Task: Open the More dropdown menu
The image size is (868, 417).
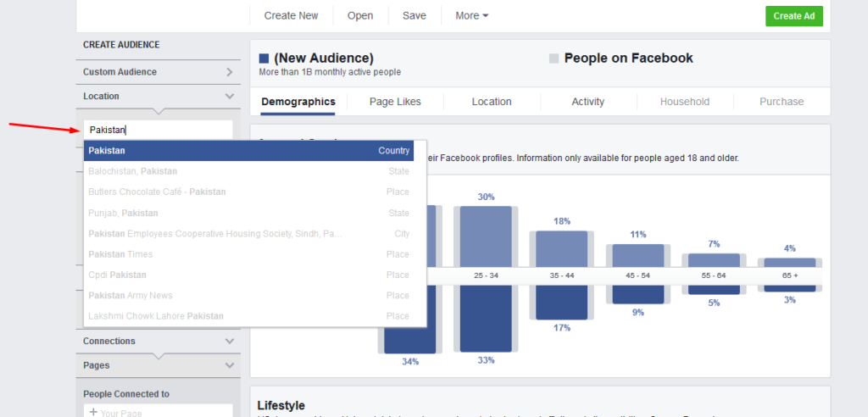Action: point(471,15)
